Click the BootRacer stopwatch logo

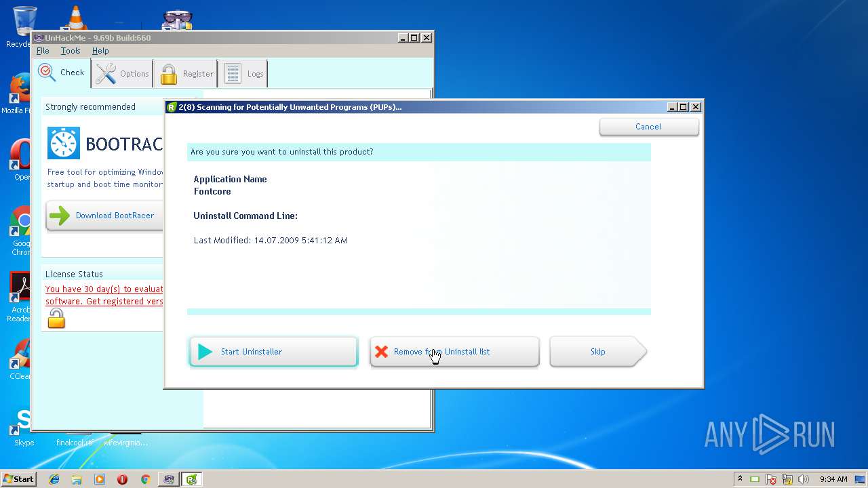coord(64,143)
